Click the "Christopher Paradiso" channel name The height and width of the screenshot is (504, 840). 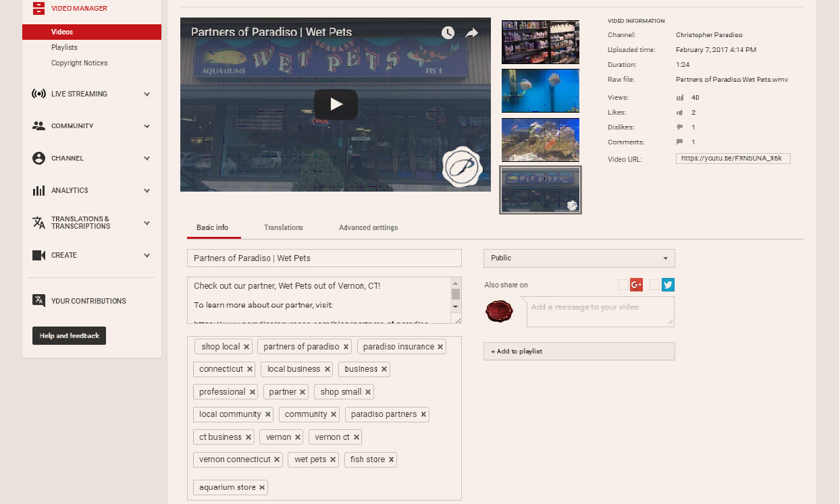(x=709, y=35)
